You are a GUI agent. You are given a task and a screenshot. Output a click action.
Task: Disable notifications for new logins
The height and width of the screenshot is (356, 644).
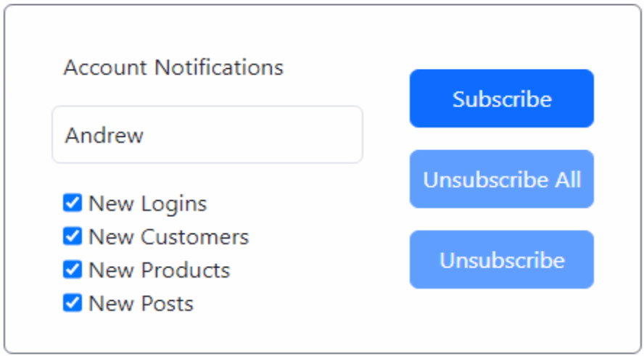[73, 203]
